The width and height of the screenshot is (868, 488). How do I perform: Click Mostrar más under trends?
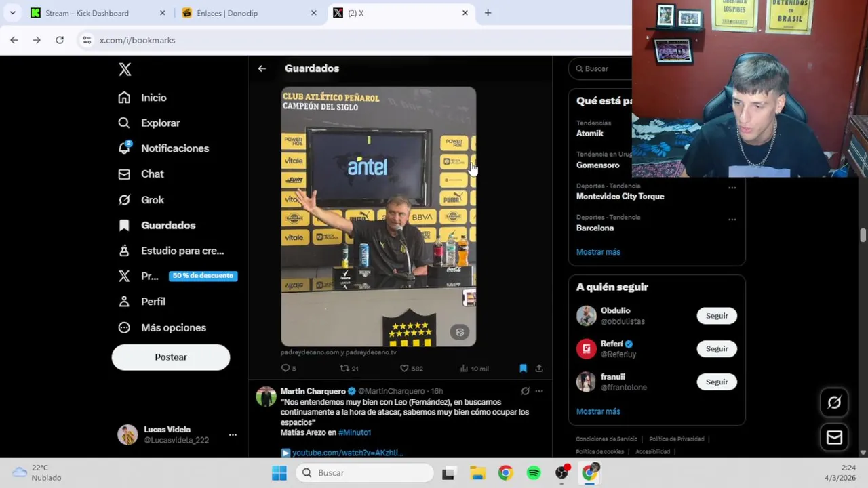pyautogui.click(x=598, y=252)
